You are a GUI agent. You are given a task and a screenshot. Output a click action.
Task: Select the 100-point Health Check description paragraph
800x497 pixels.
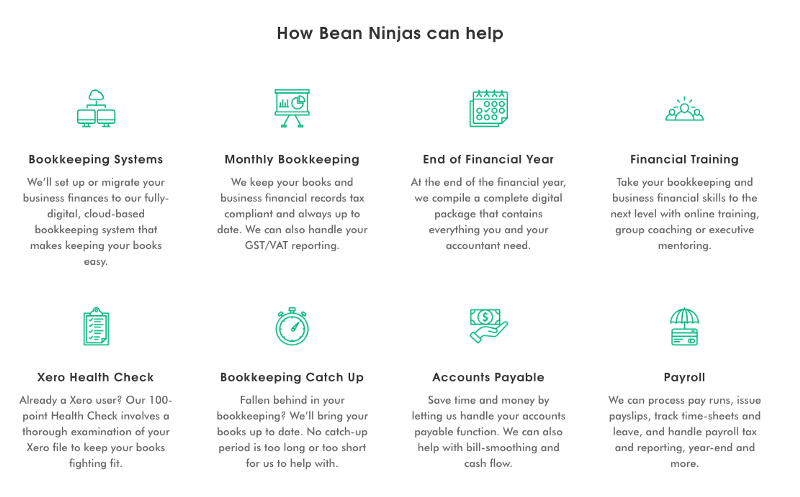(96, 432)
